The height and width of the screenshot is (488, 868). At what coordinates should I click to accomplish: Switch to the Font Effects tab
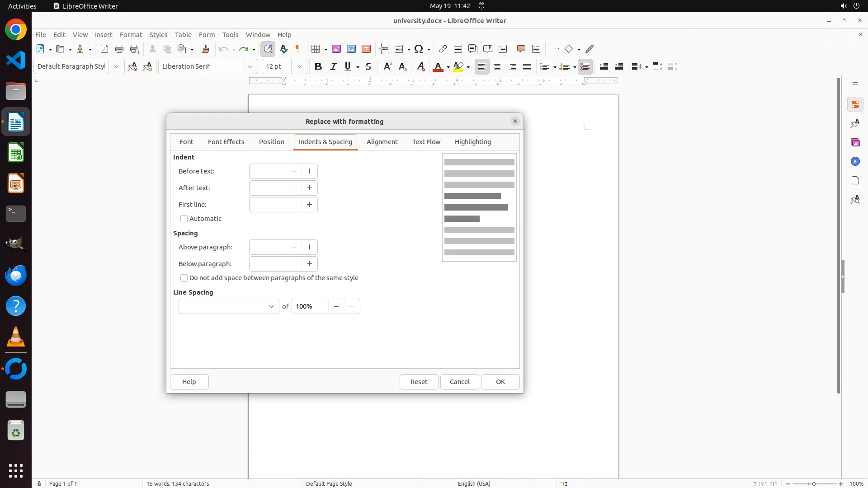(226, 142)
